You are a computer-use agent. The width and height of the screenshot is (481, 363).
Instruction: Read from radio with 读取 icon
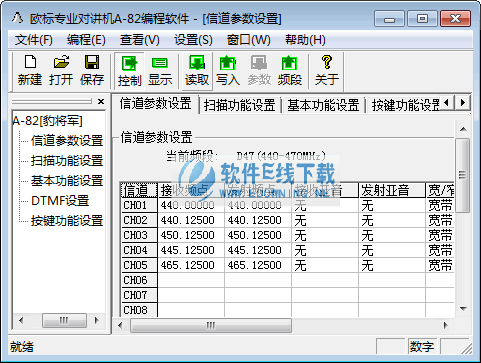coord(197,71)
